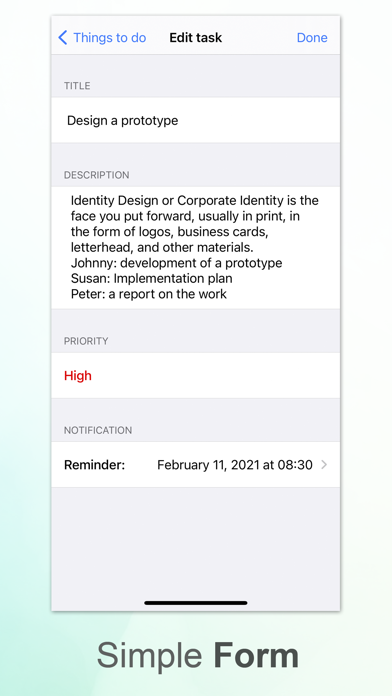Image resolution: width=392 pixels, height=696 pixels.
Task: Click the DESCRIPTION section label
Action: click(x=97, y=175)
